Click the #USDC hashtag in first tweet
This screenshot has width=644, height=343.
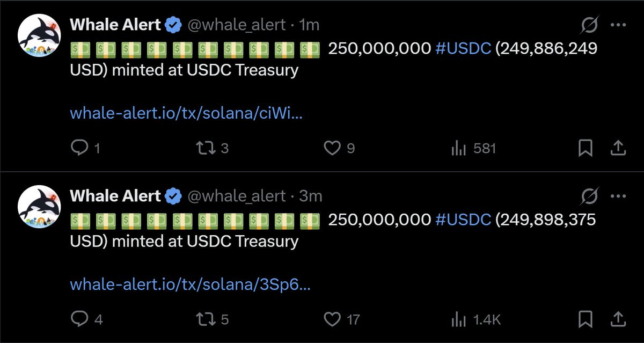pos(463,48)
